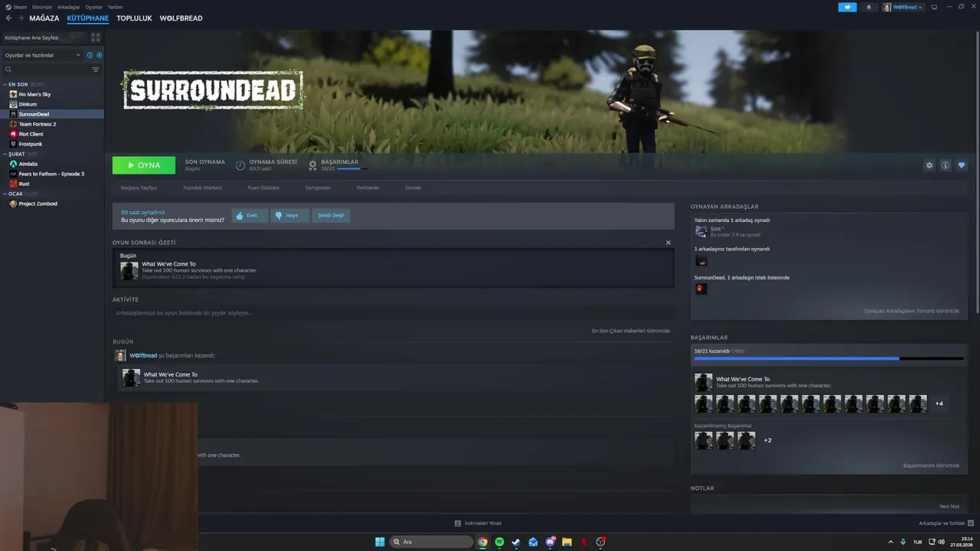
Task: Go to the TOPLULUK tab
Action: (x=134, y=18)
